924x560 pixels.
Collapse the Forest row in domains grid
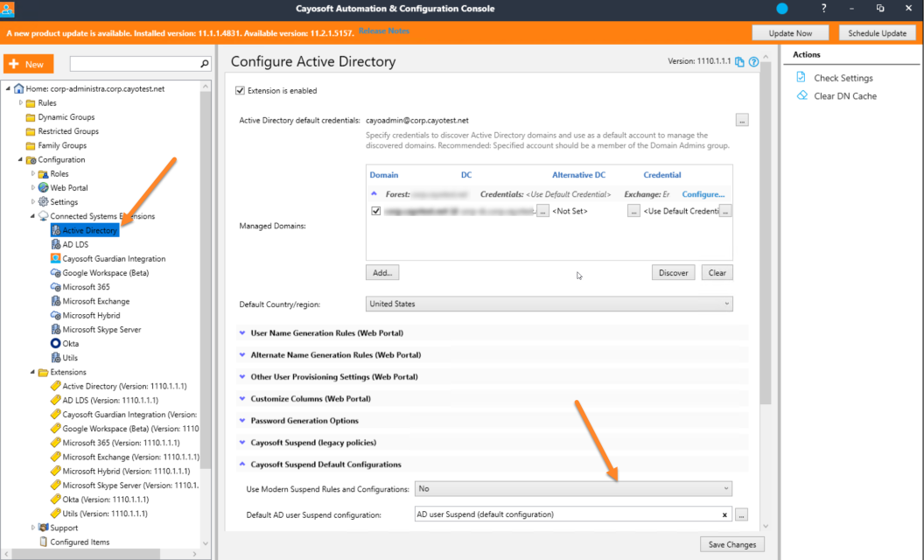click(374, 193)
